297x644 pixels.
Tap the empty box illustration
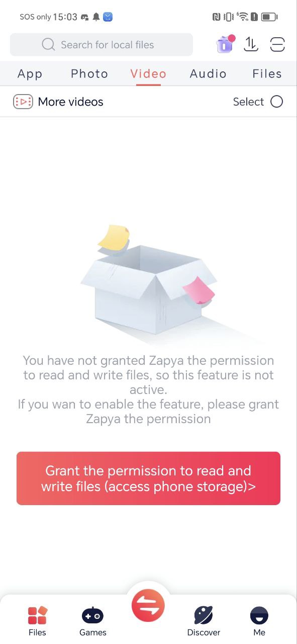tap(149, 283)
